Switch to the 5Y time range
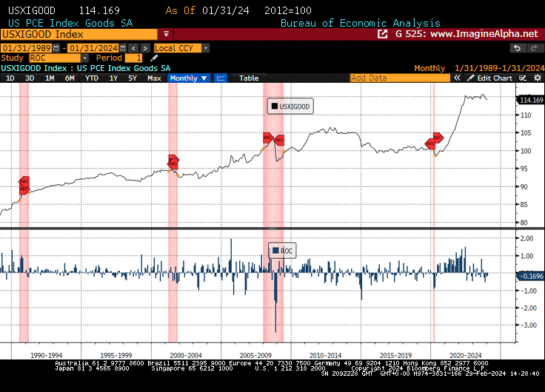Viewport: 545px width, 392px height. [x=132, y=78]
